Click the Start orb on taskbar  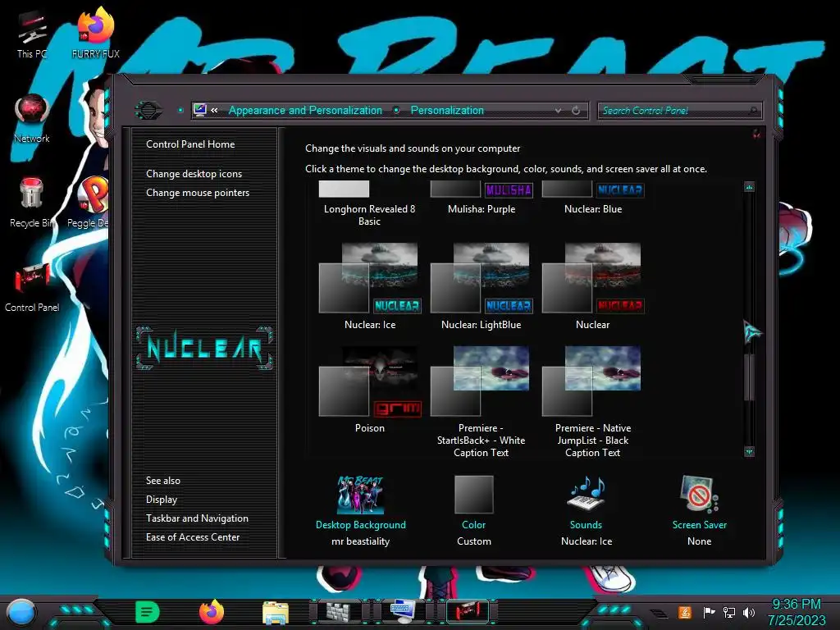21,612
